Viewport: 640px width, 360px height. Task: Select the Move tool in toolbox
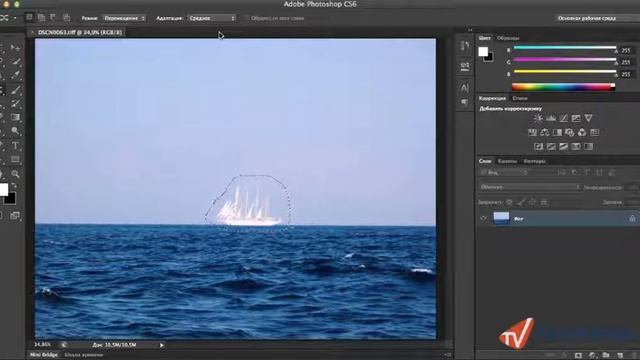16,48
